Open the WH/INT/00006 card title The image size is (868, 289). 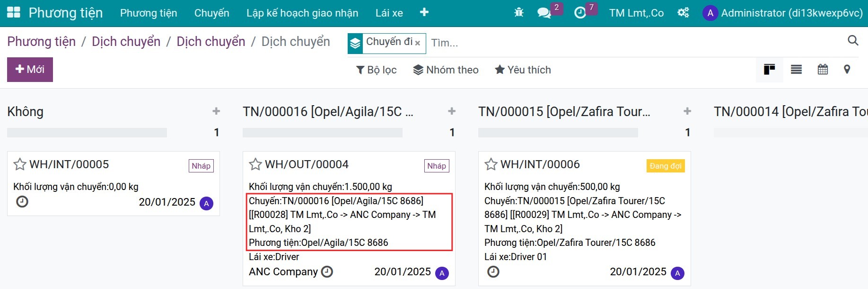click(x=540, y=164)
